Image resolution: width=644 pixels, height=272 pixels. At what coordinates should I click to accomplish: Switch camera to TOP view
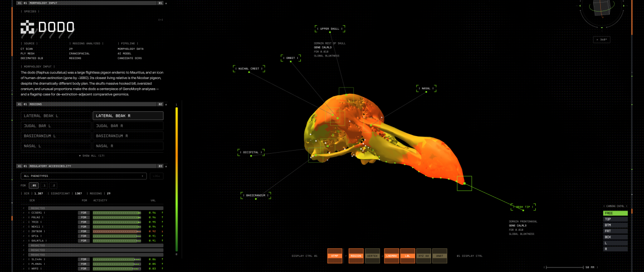pos(615,219)
